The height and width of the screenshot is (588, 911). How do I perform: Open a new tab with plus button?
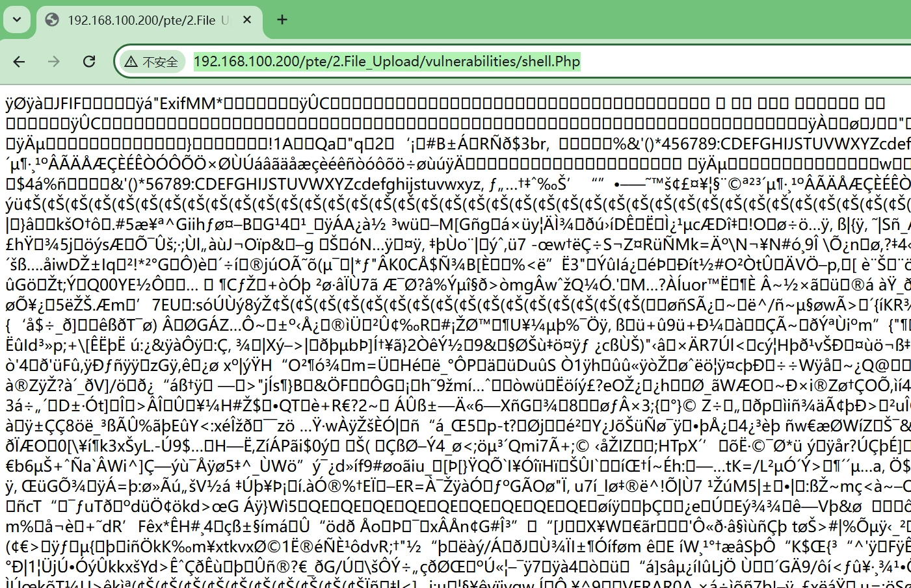[282, 19]
